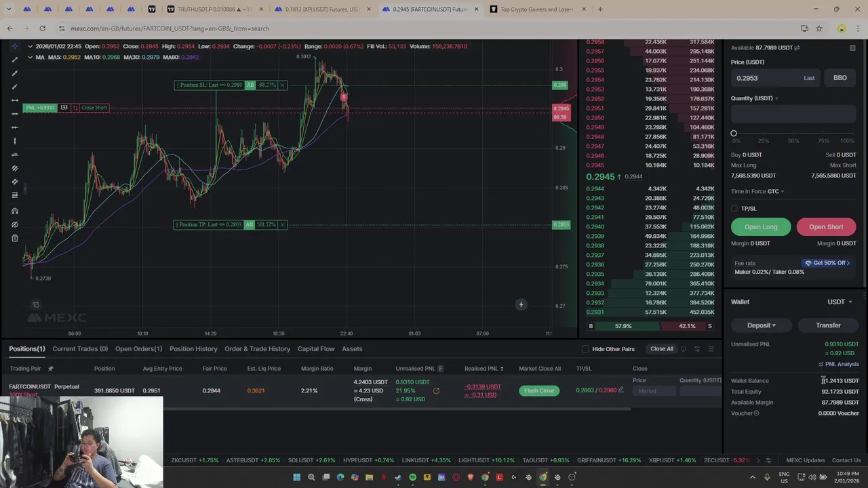Image resolution: width=868 pixels, height=488 pixels.
Task: Open chart screenshot icon above MEXC watermark
Action: click(36, 304)
